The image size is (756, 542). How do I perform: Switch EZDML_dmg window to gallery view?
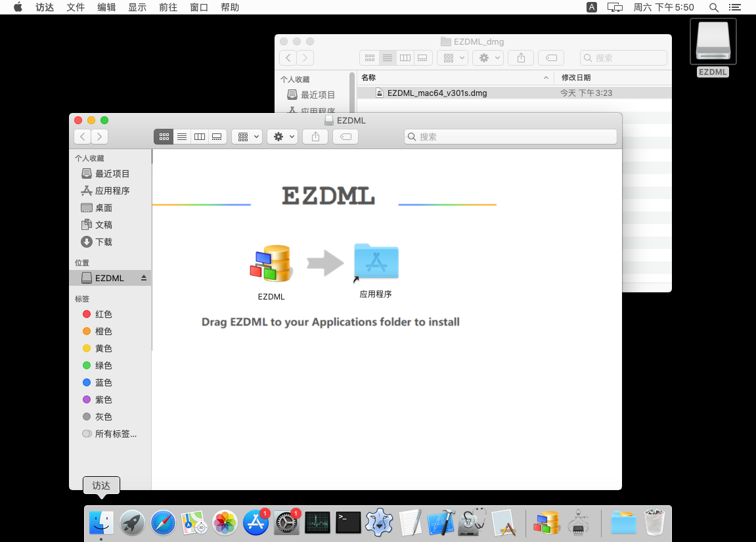pyautogui.click(x=422, y=58)
